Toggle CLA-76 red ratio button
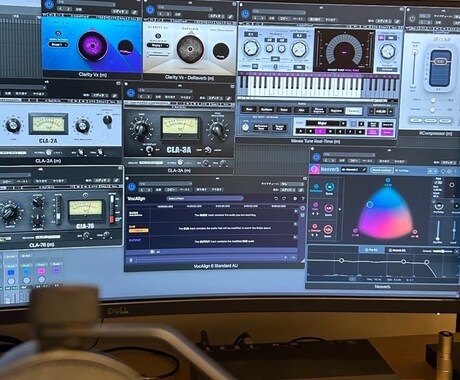460x380 pixels. (x=112, y=219)
